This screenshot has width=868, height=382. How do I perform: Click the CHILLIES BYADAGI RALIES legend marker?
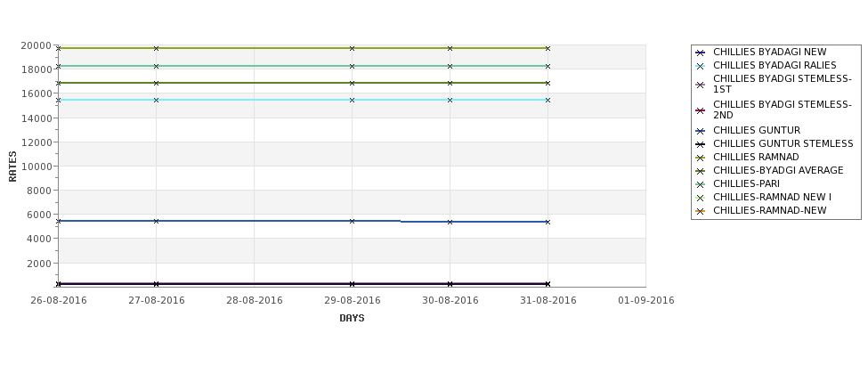tap(701, 66)
